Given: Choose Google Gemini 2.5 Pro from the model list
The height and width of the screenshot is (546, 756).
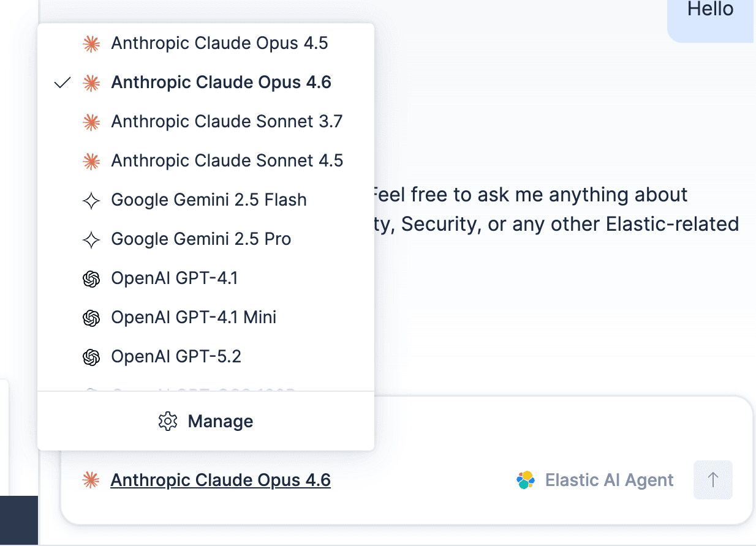Looking at the screenshot, I should 200,239.
